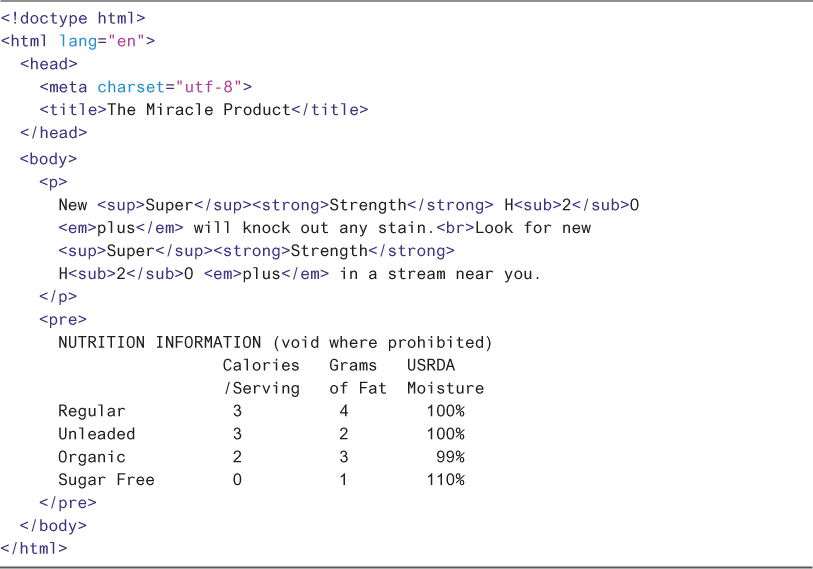The width and height of the screenshot is (813, 569).
Task: Click the USRDA column header
Action: (x=431, y=366)
